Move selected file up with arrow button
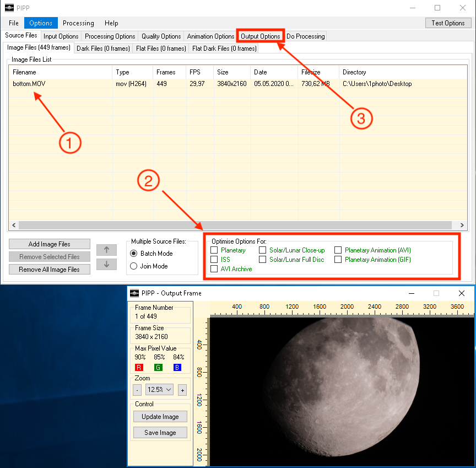 point(106,250)
